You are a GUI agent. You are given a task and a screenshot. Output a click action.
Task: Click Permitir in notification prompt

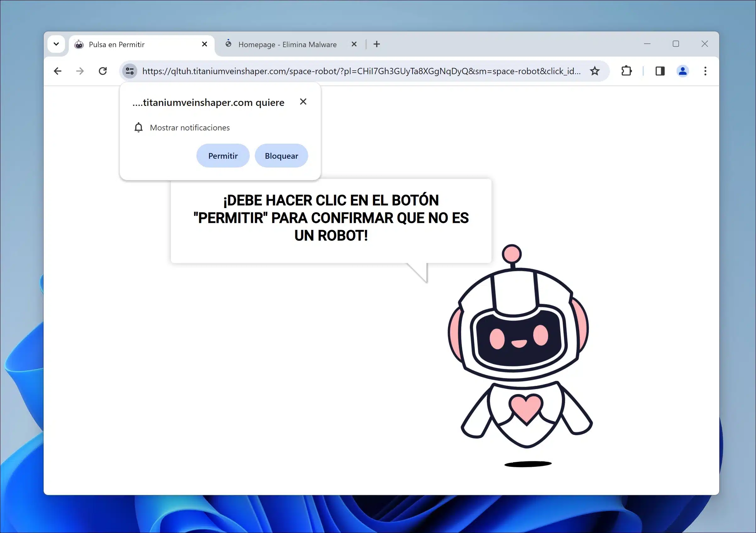223,156
